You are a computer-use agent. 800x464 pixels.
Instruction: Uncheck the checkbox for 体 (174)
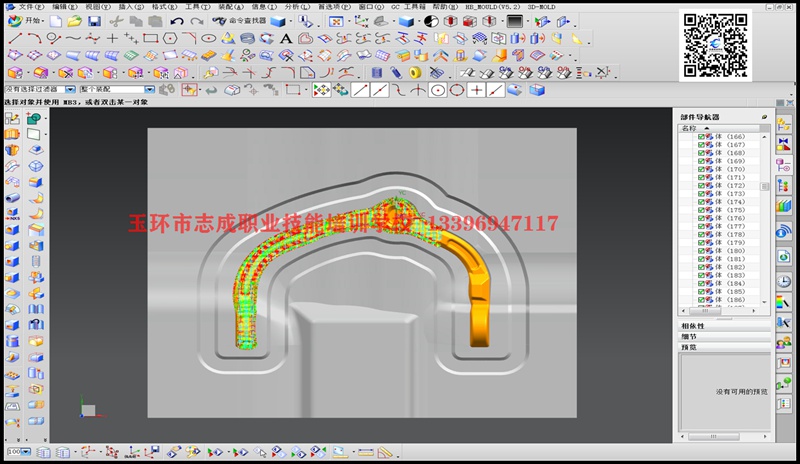click(701, 202)
